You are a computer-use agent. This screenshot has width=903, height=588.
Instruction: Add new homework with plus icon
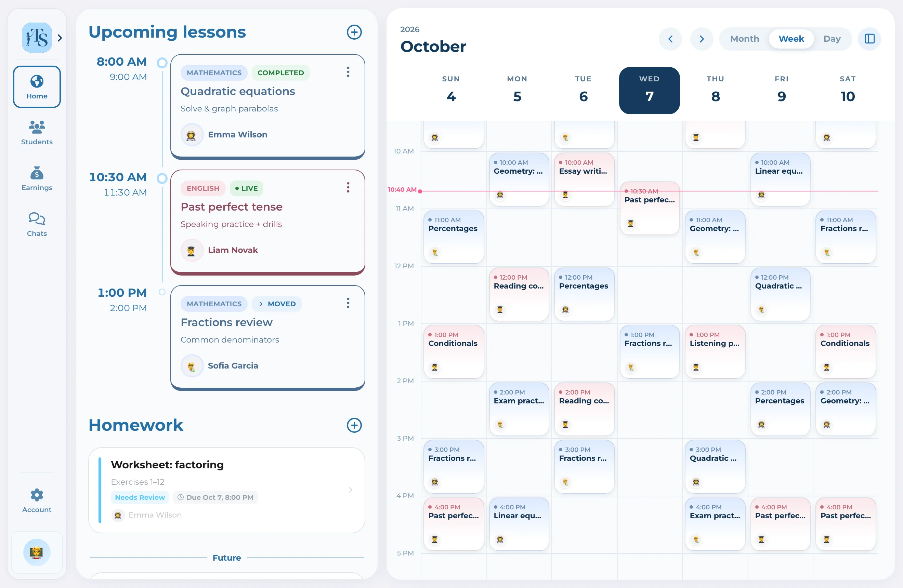[354, 425]
